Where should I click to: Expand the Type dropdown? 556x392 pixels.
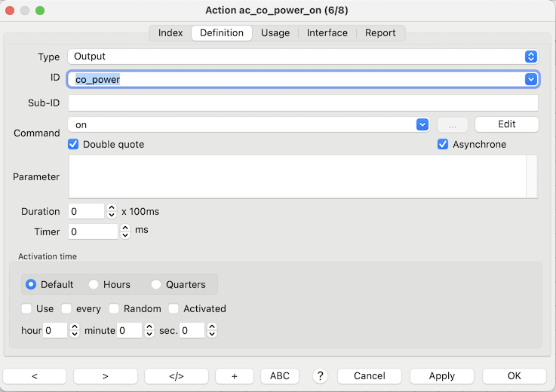click(x=530, y=57)
